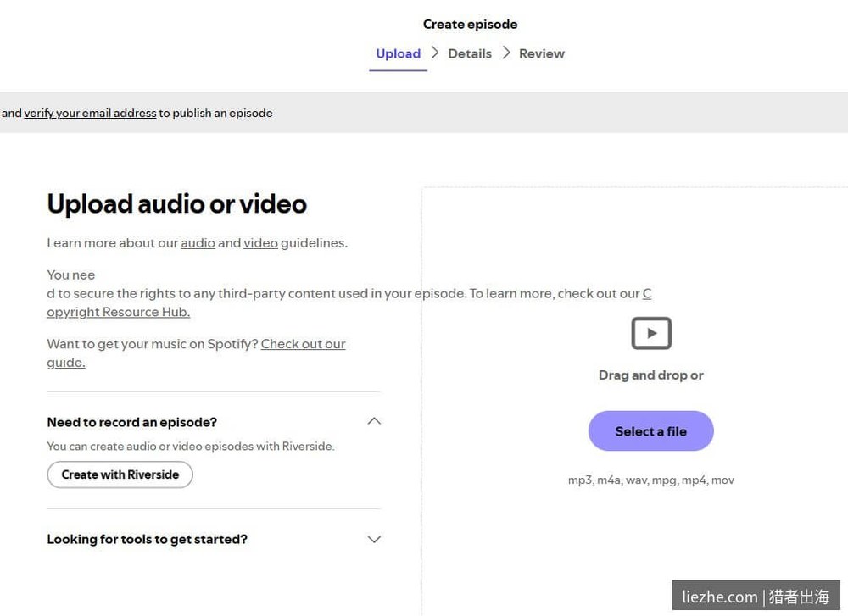Click the chevron between Details and Review
Screen dimensions: 848x616
(506, 53)
